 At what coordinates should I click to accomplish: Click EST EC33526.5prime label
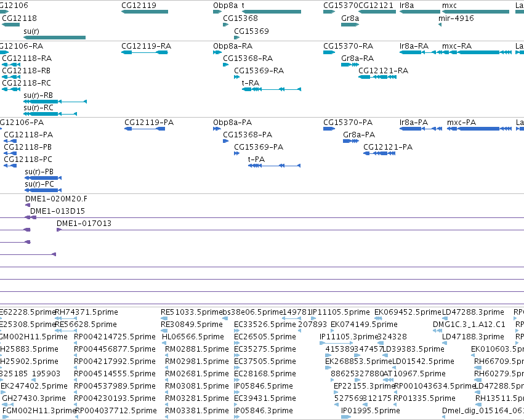(265, 325)
